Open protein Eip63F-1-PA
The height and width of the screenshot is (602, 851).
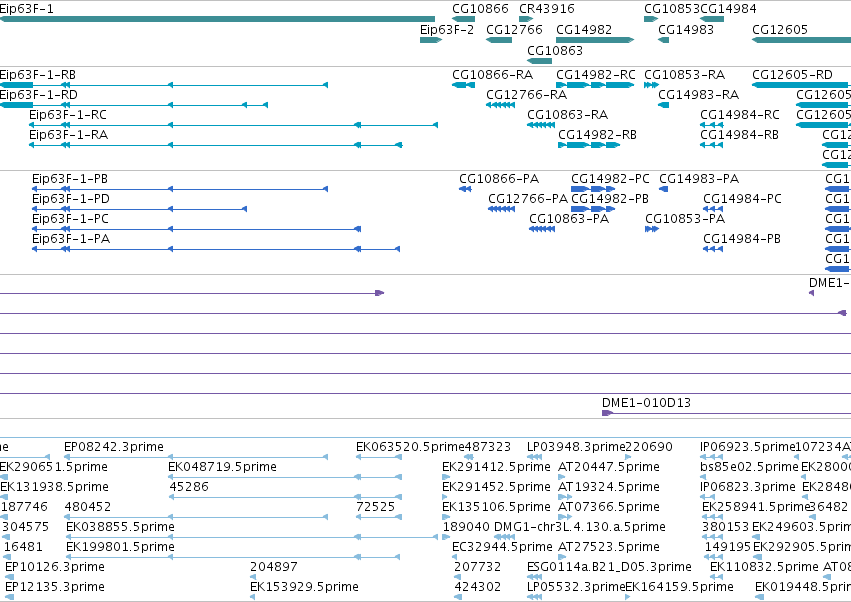coord(71,239)
